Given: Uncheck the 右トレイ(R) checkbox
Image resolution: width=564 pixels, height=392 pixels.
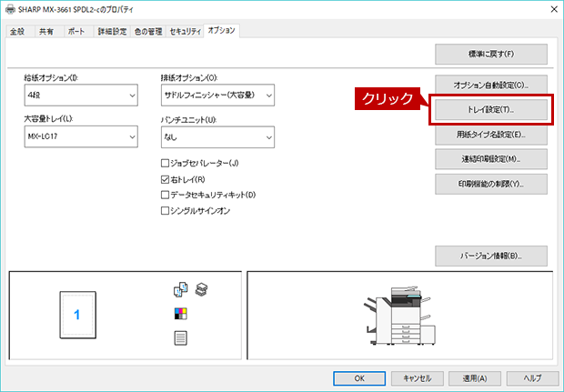Looking at the screenshot, I should click(x=165, y=179).
